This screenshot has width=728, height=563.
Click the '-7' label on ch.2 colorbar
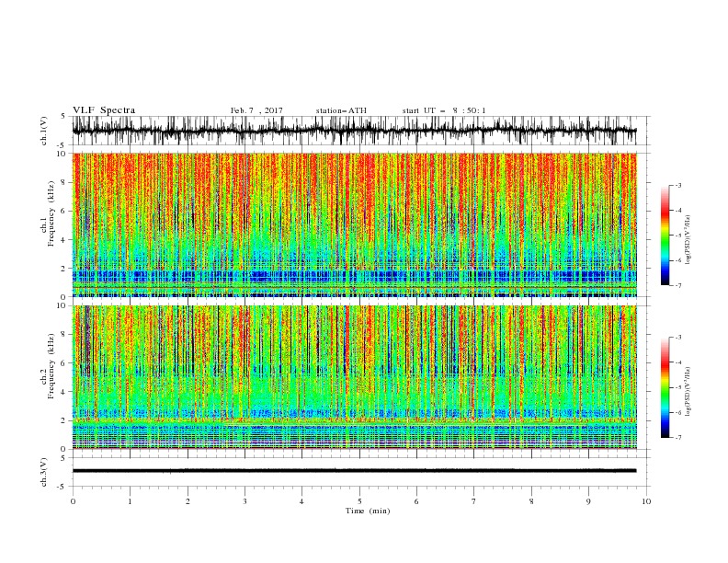(x=677, y=438)
